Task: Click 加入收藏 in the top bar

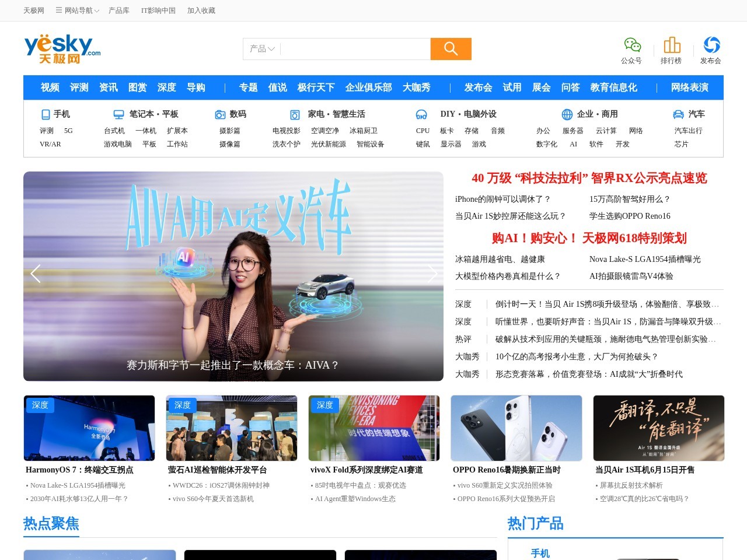Action: pyautogui.click(x=201, y=10)
